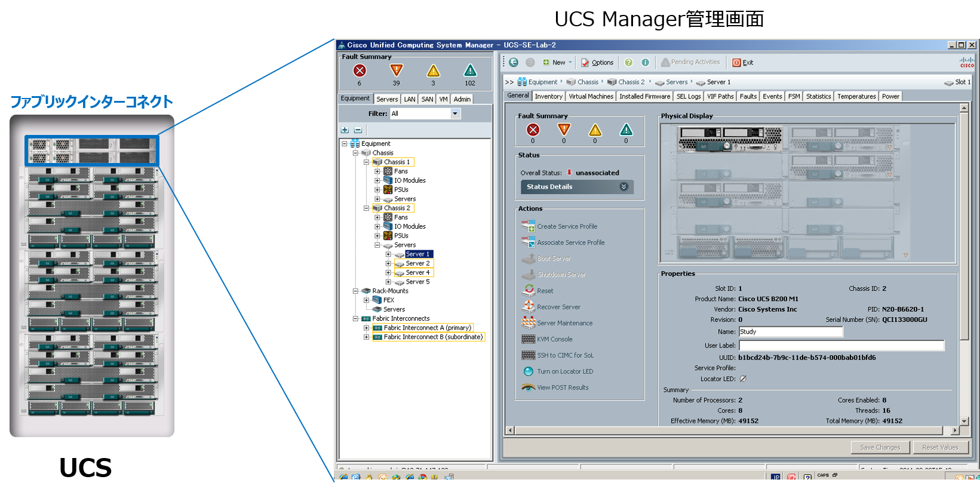Click the critical faults red icon
This screenshot has width=980, height=501.
[x=360, y=70]
